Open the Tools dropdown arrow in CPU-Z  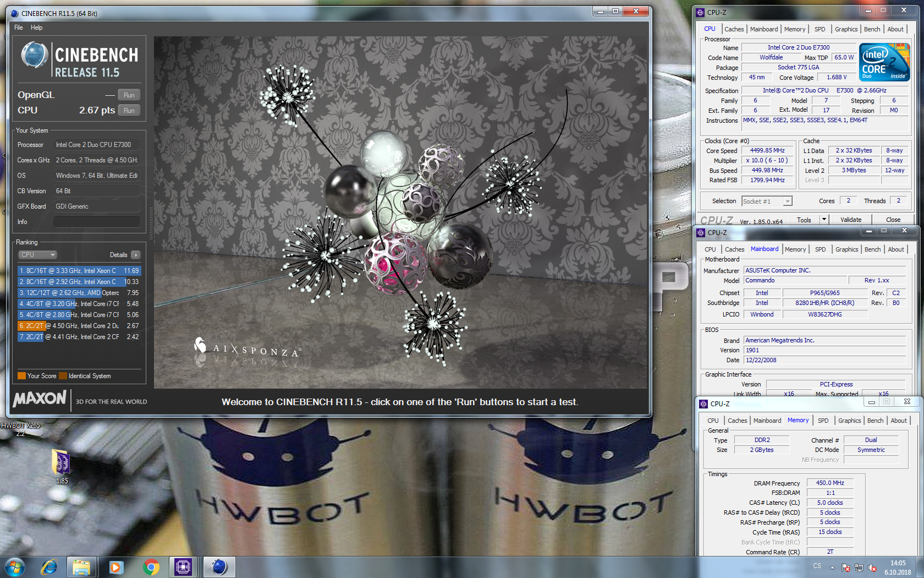[824, 220]
